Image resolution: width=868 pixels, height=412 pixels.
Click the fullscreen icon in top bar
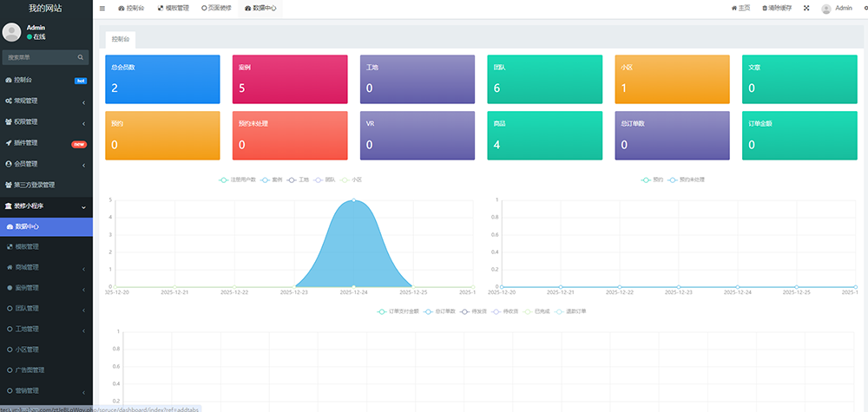click(x=806, y=8)
